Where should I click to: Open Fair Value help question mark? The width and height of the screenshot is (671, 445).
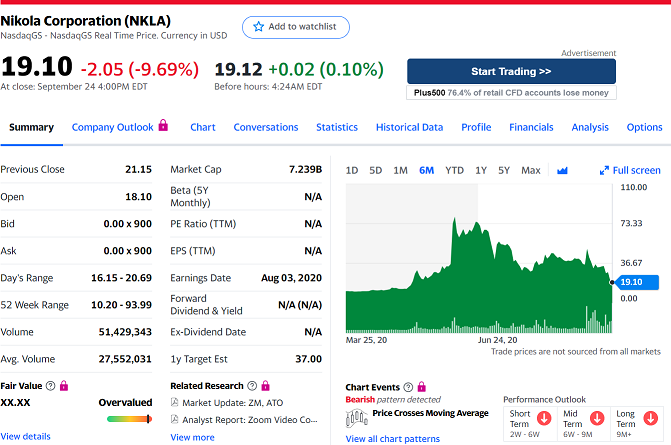click(50, 386)
